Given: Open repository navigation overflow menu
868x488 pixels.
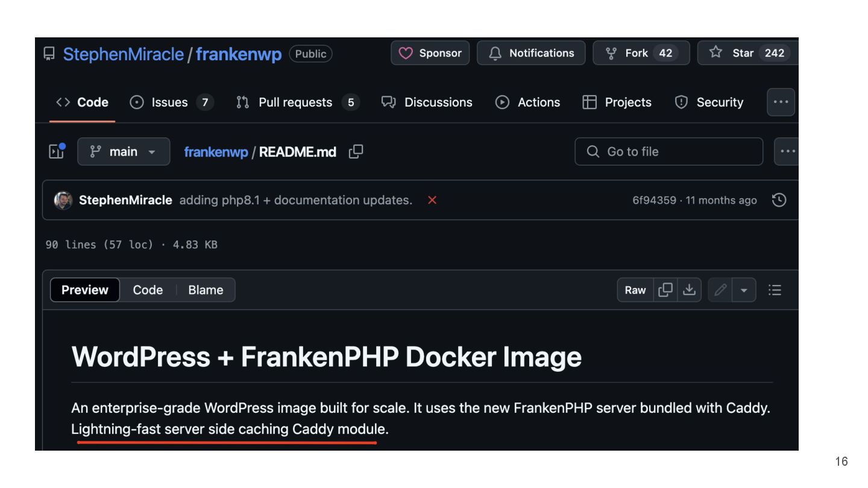Looking at the screenshot, I should [781, 102].
